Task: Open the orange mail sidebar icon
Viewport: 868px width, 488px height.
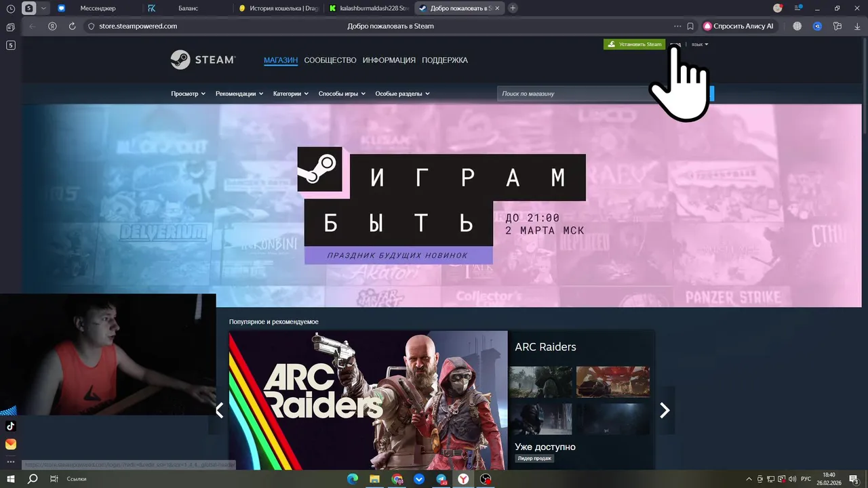Action: coord(11,445)
